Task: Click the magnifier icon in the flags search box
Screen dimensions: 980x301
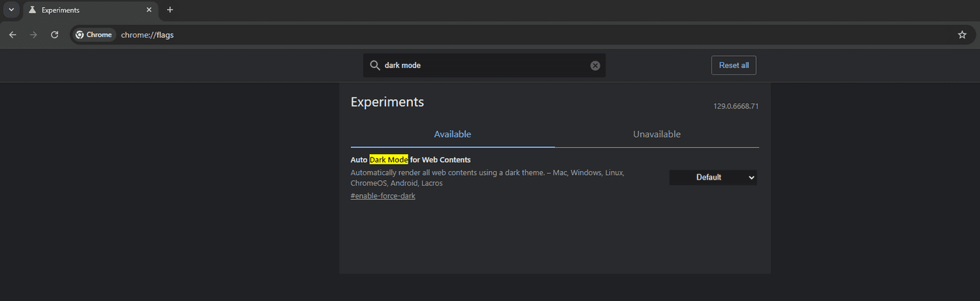Action: pos(374,65)
